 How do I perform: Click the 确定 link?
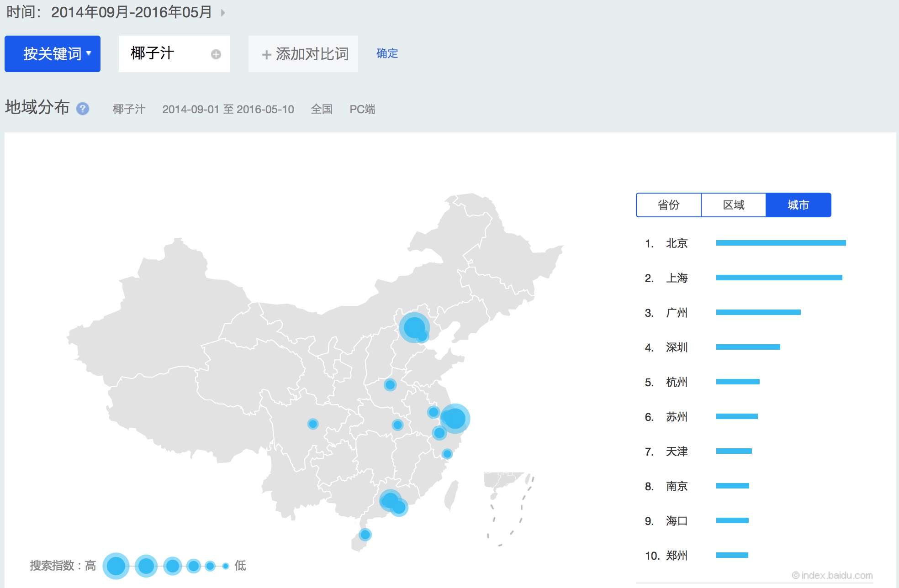coord(387,53)
